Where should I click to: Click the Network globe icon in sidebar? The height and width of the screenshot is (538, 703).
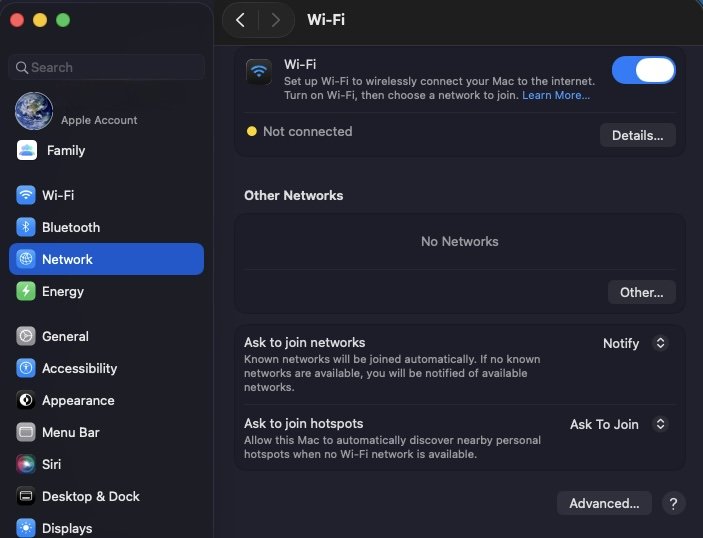tap(26, 259)
